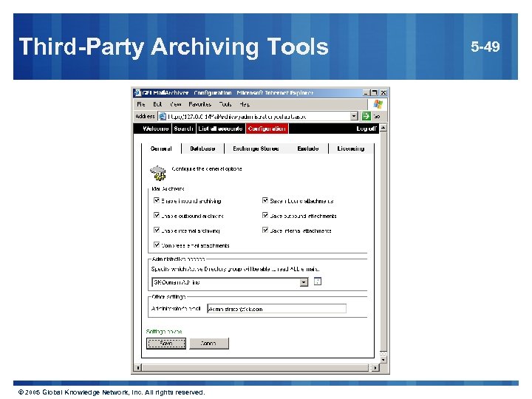This screenshot has height=399, width=532.
Task: Click the Settings saved status text
Action: (164, 332)
